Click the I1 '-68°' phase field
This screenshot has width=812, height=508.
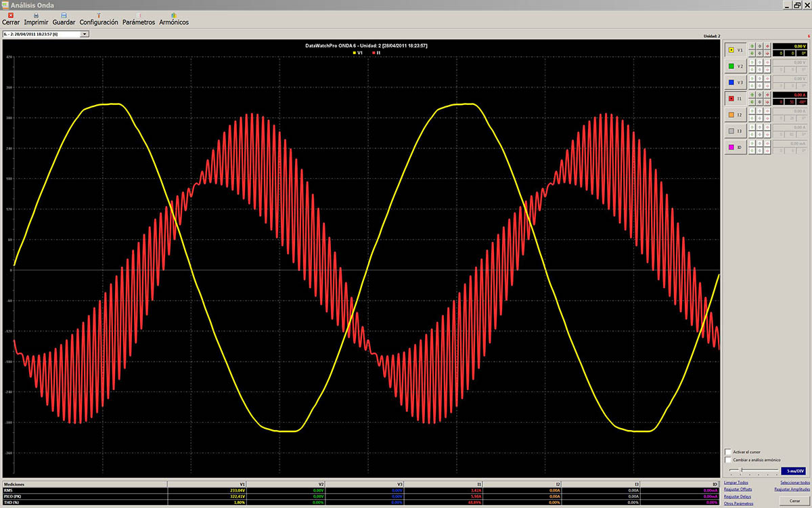tap(802, 102)
